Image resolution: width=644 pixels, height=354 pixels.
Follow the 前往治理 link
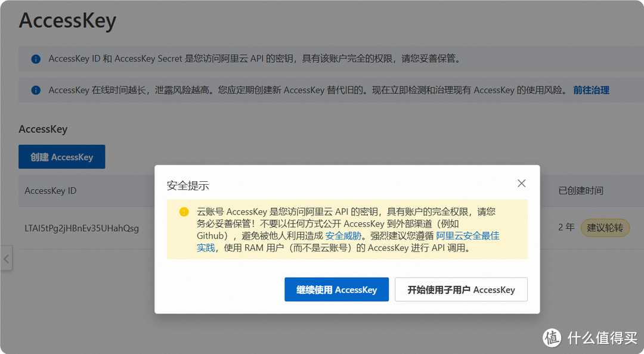(591, 91)
